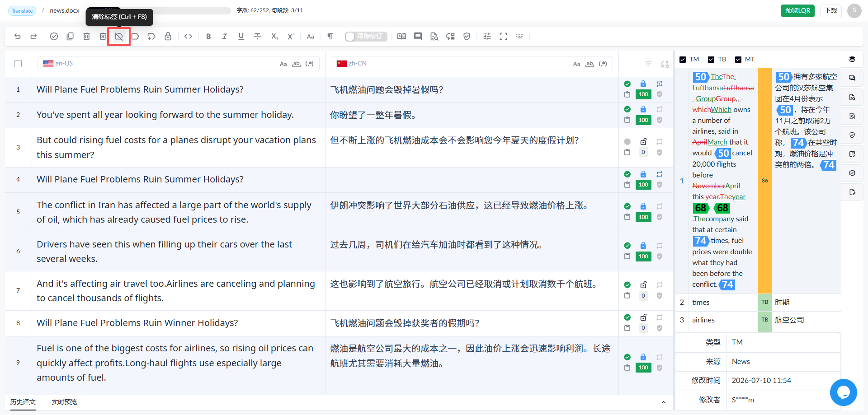Apply bold formatting
Screen dimensions: 868x415
[x=208, y=37]
